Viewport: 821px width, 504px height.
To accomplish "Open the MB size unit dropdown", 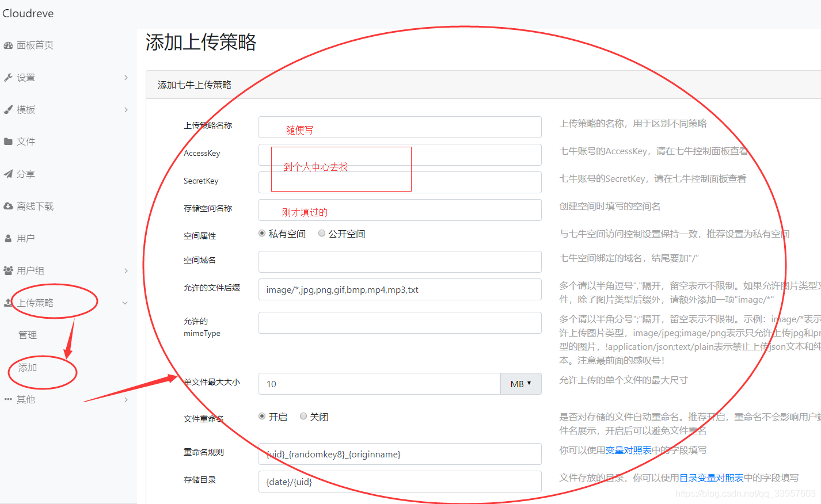I will (521, 384).
